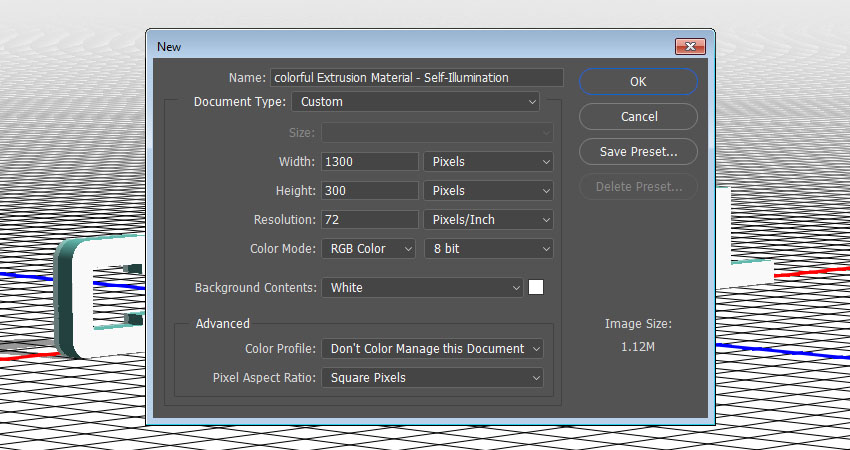Click the Width value field

click(369, 161)
